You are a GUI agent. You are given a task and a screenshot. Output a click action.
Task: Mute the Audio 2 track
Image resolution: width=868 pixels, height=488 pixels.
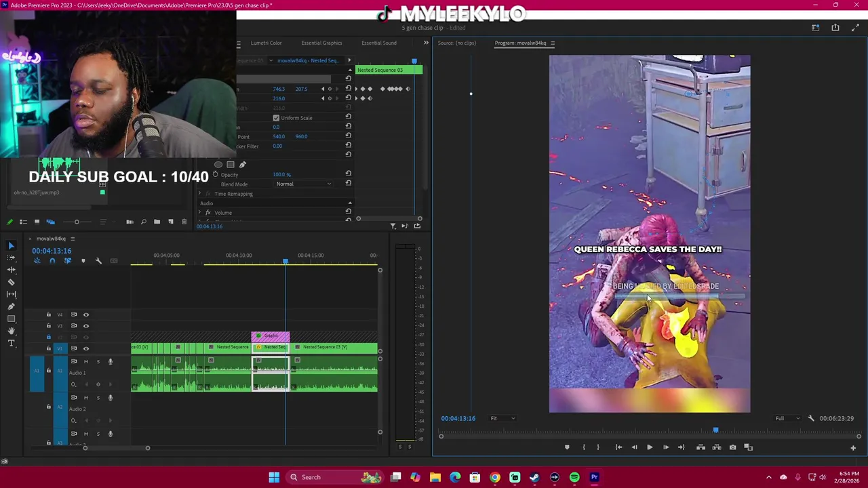pyautogui.click(x=85, y=397)
